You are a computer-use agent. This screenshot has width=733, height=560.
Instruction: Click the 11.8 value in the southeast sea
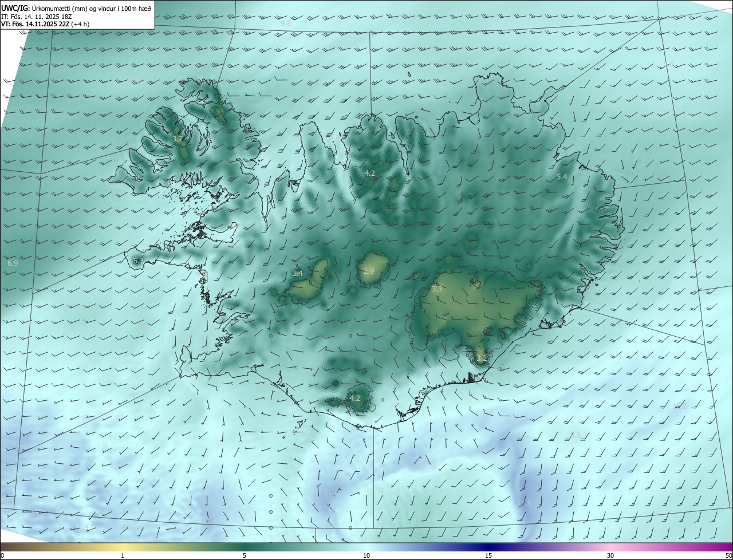tap(525, 504)
